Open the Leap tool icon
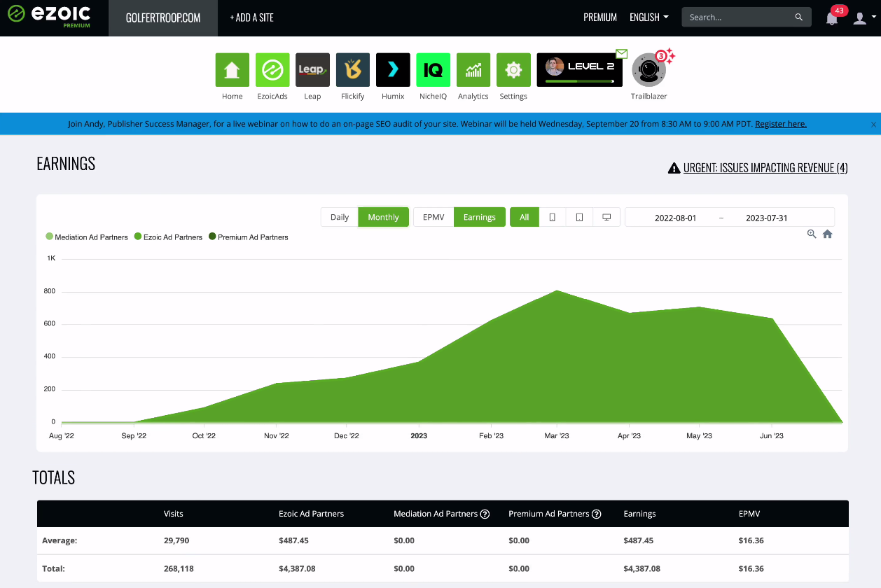The width and height of the screenshot is (881, 588). pyautogui.click(x=312, y=70)
